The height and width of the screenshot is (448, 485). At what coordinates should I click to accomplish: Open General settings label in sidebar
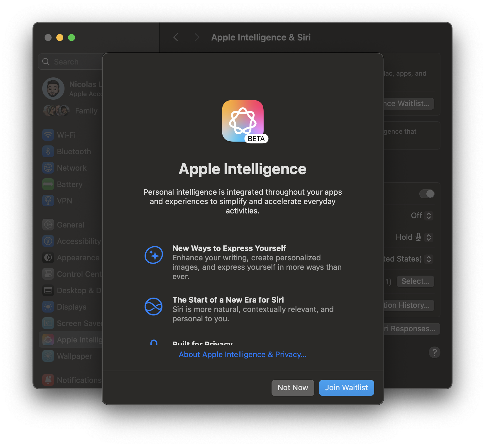coord(71,225)
